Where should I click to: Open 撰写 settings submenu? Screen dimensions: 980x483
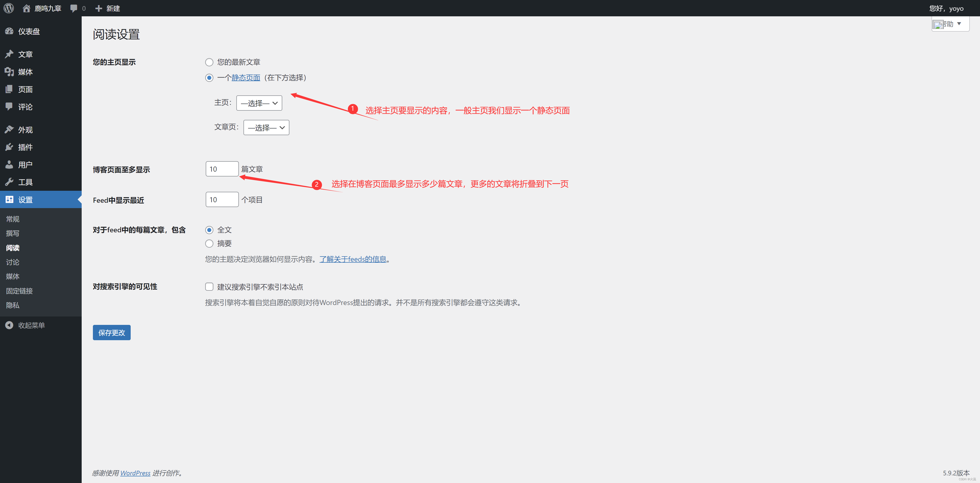13,233
